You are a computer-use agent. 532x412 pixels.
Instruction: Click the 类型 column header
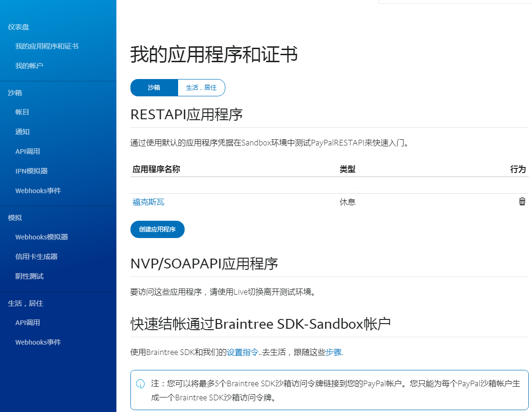[x=347, y=169]
